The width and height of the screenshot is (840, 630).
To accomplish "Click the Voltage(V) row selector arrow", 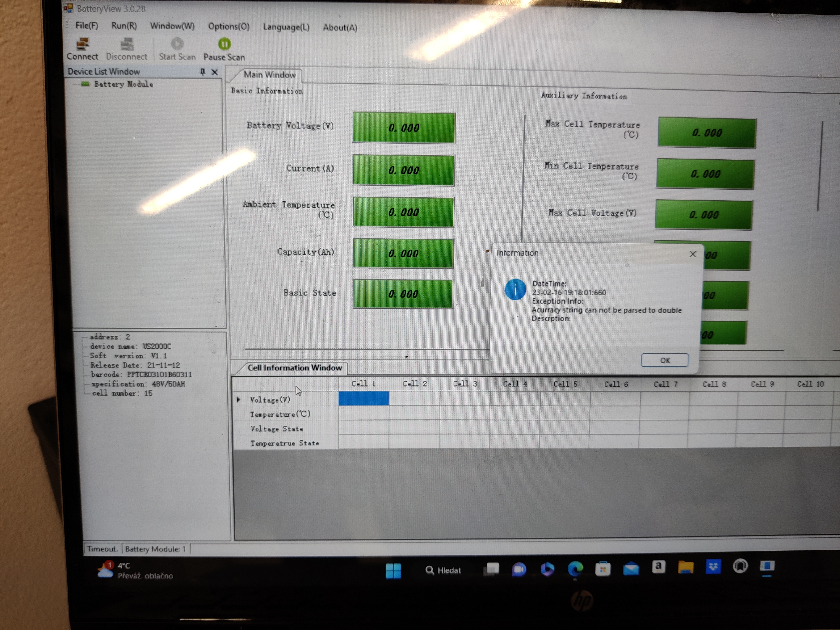I will 239,399.
